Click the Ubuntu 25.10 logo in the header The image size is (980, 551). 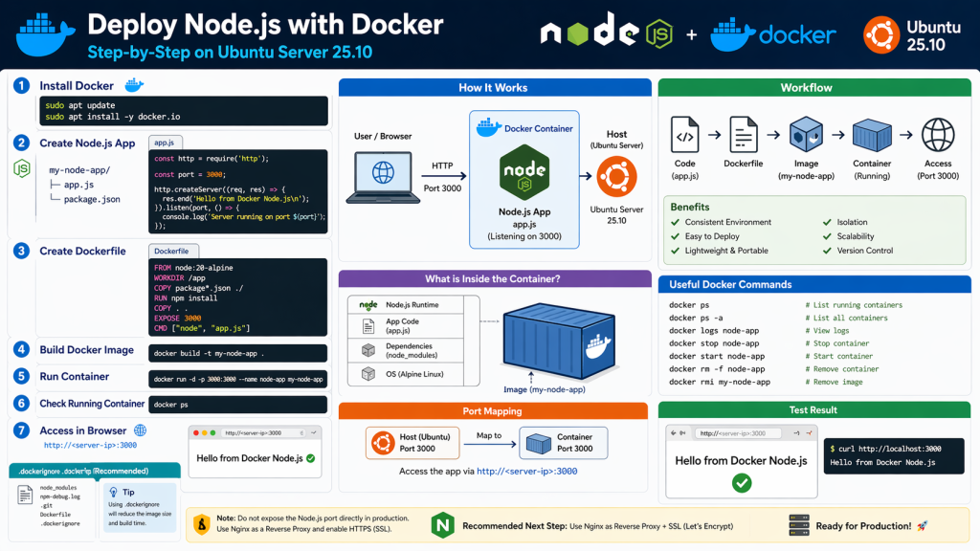coord(881,33)
